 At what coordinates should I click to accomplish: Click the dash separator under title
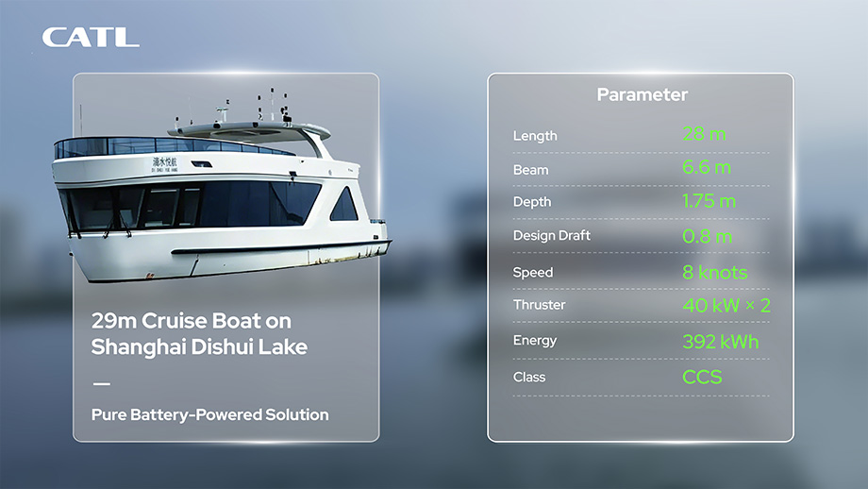pyautogui.click(x=101, y=383)
